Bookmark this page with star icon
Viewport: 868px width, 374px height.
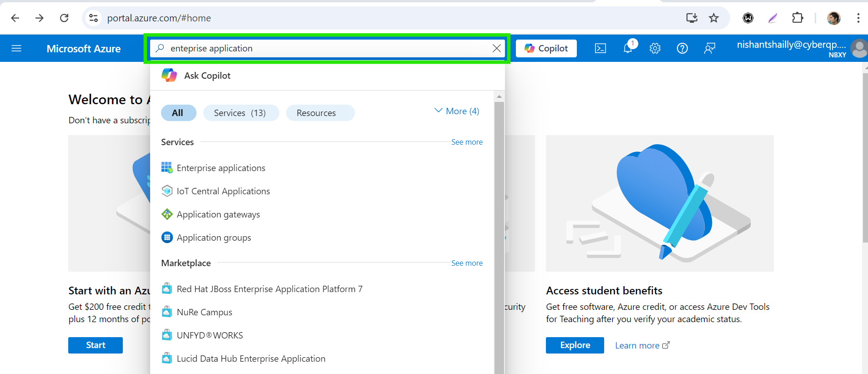click(x=714, y=18)
